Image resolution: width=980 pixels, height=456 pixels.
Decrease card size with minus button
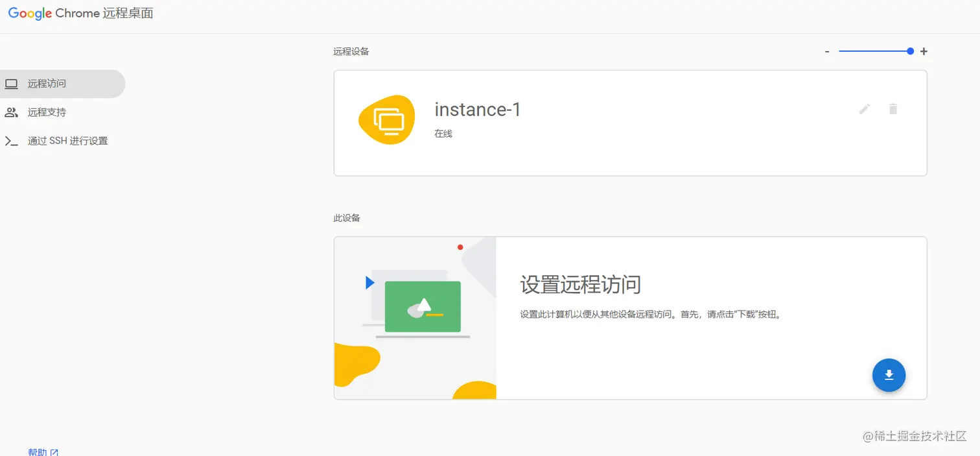[x=827, y=51]
